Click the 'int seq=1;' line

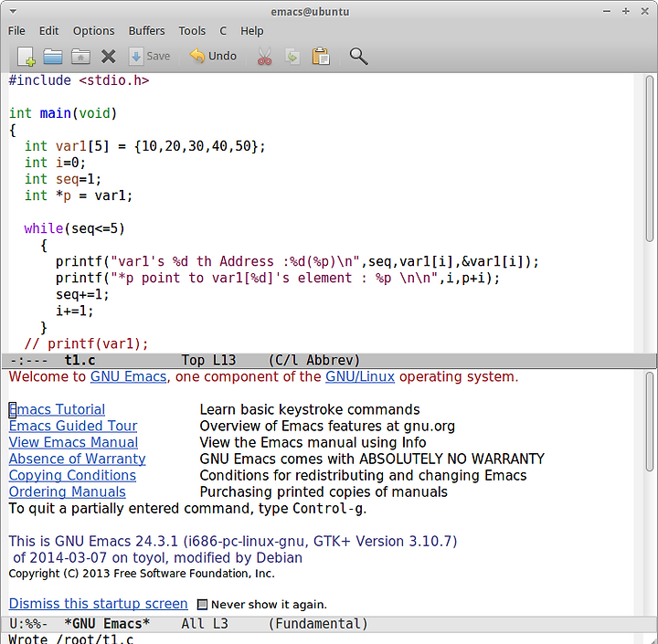point(63,179)
